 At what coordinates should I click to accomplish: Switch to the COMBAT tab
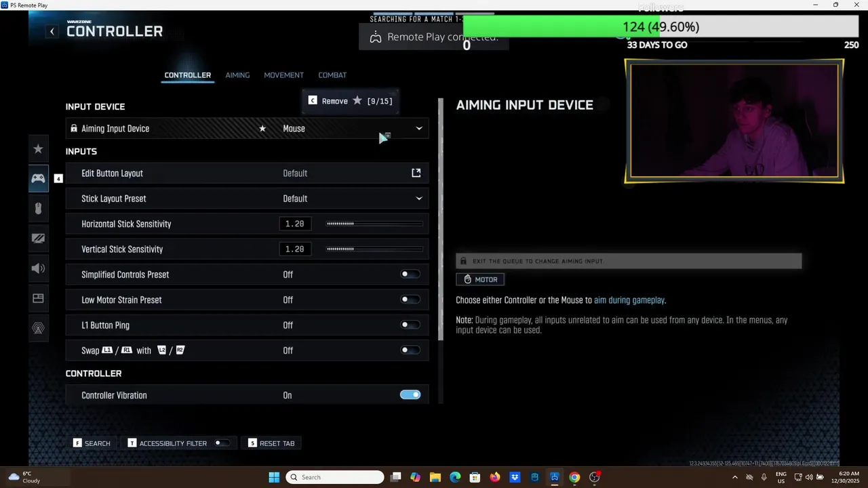(332, 75)
